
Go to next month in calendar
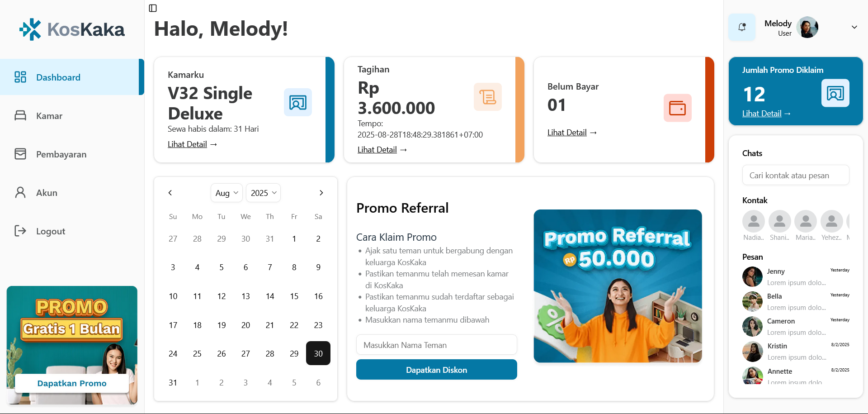click(321, 193)
